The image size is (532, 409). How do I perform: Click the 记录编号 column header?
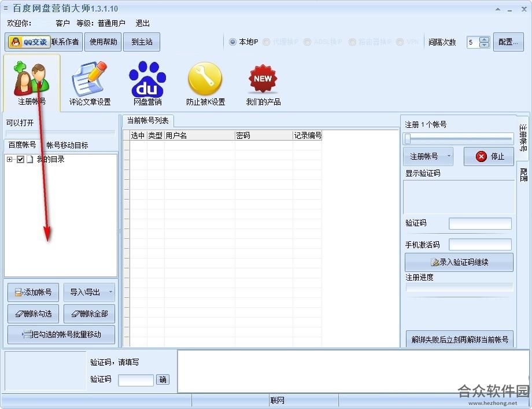click(308, 135)
